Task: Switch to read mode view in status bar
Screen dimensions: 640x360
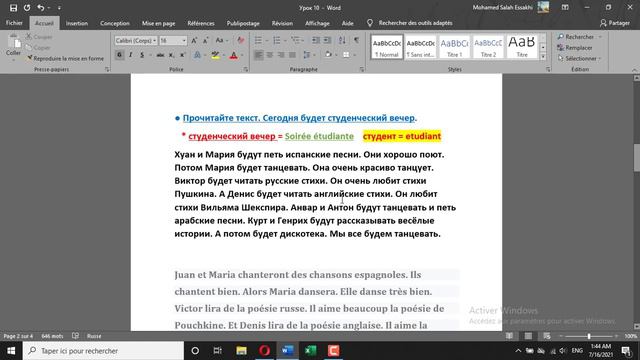Action: coord(509,336)
